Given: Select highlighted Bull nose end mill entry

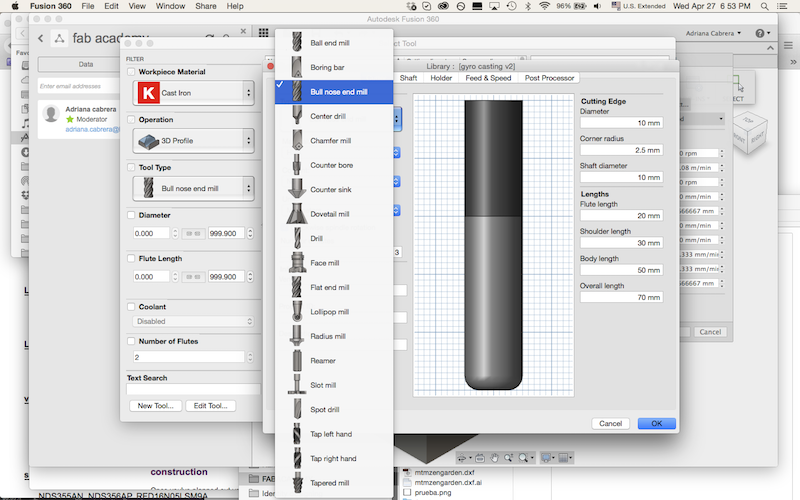Looking at the screenshot, I should point(334,92).
